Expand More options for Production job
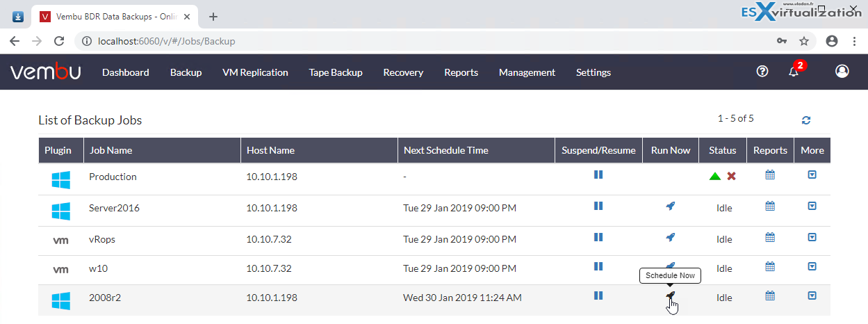 point(812,175)
